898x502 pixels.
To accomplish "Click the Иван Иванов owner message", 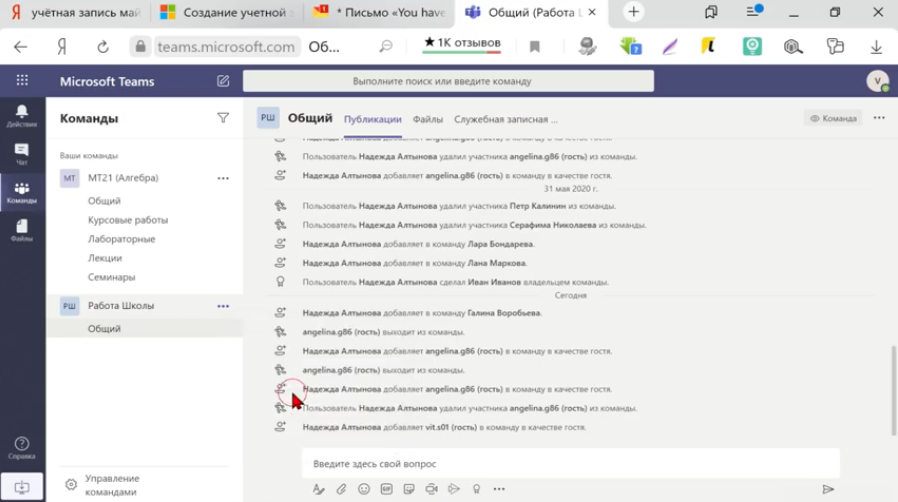I will coord(456,282).
